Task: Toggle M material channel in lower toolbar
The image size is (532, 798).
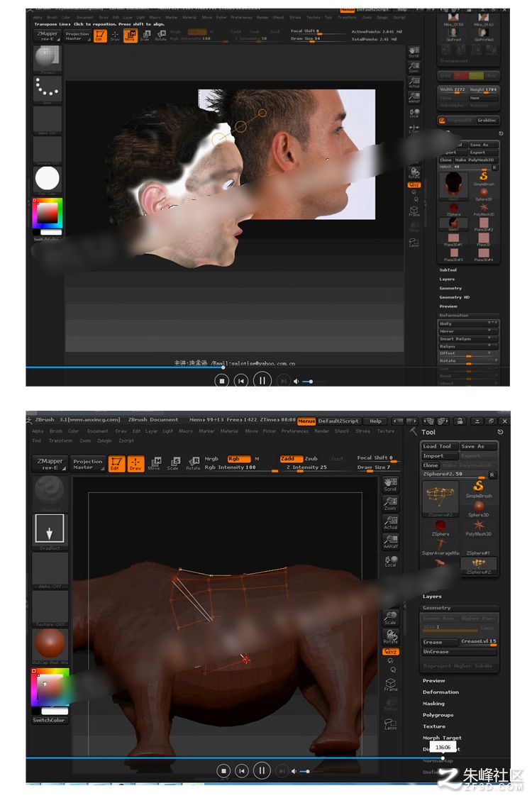Action: (x=257, y=458)
